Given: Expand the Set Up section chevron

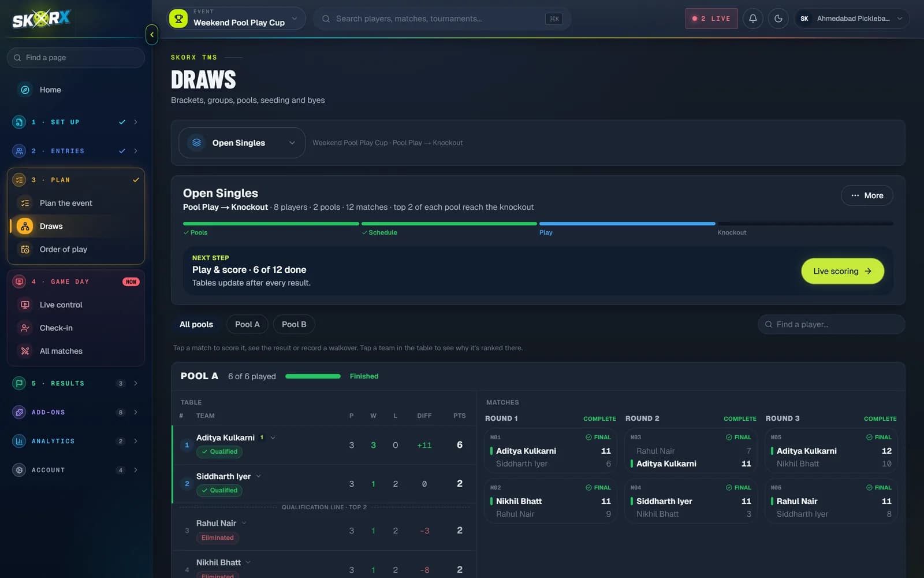Looking at the screenshot, I should 136,122.
